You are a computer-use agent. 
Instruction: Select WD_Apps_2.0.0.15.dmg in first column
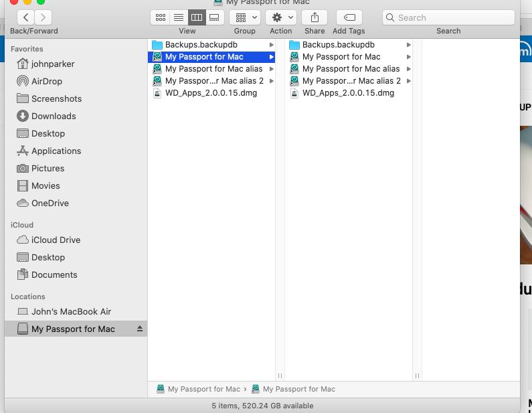211,93
